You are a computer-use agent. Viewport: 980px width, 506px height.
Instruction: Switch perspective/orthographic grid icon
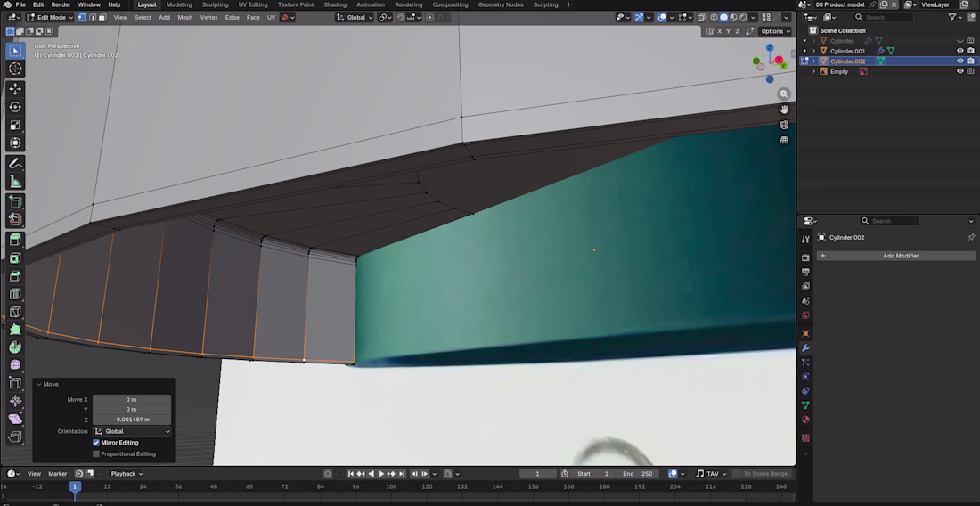[x=784, y=140]
